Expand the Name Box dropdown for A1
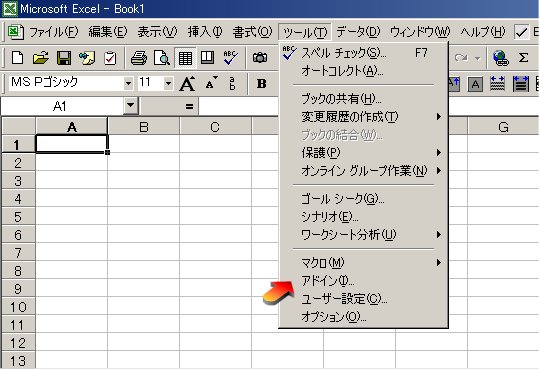 [131, 105]
